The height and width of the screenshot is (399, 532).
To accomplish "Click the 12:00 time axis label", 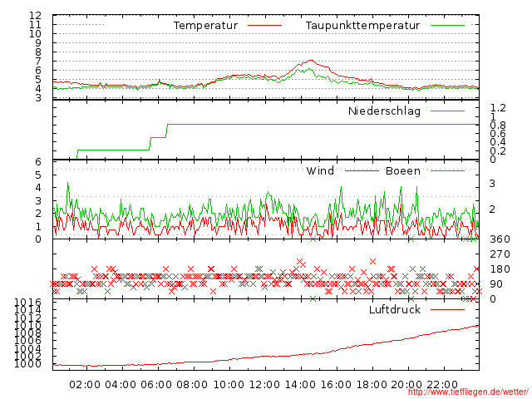I will [264, 385].
